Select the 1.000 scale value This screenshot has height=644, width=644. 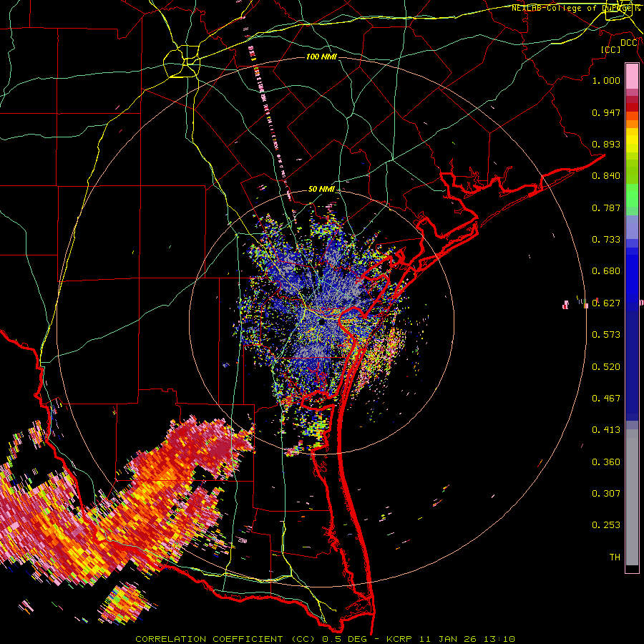606,80
